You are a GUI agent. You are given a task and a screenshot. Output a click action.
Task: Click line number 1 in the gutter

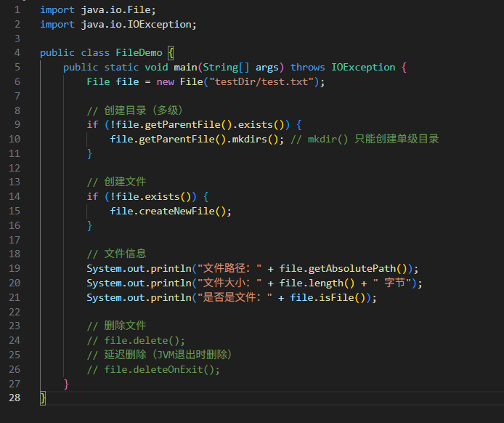(x=17, y=10)
